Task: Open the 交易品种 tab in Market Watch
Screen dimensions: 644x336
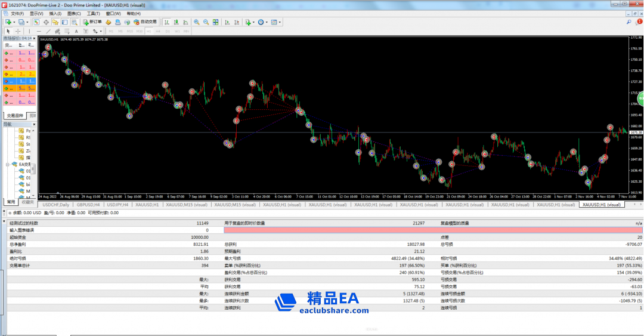Action: click(x=14, y=115)
